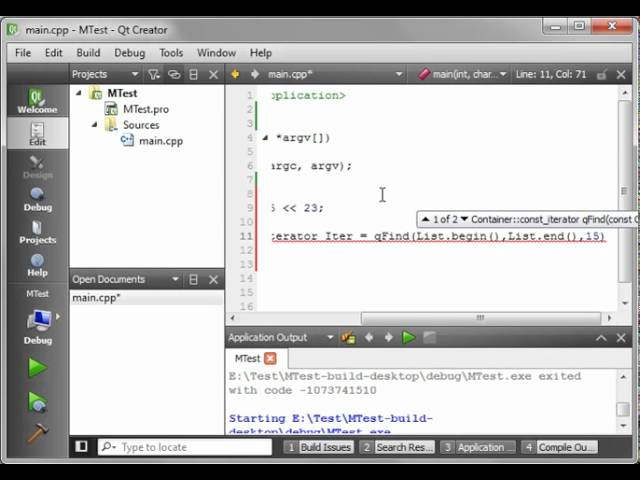640x480 pixels.
Task: Select main.cpp* in Open Documents
Action: click(x=146, y=298)
